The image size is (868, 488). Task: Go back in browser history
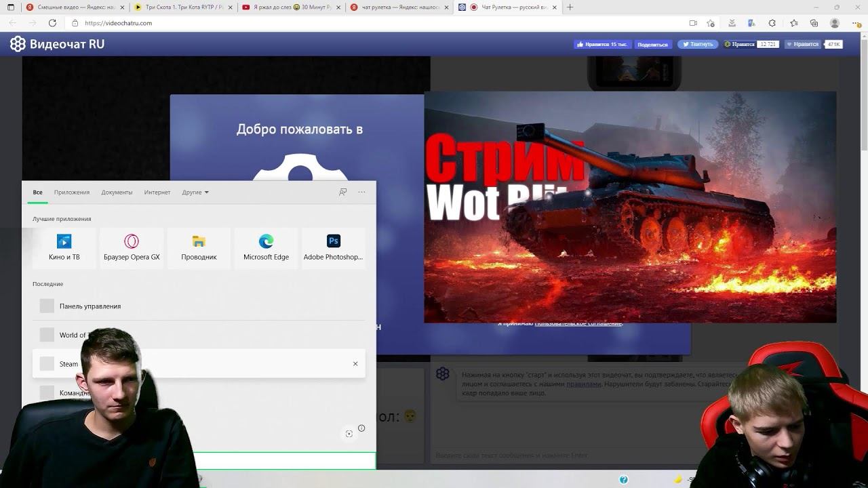13,23
